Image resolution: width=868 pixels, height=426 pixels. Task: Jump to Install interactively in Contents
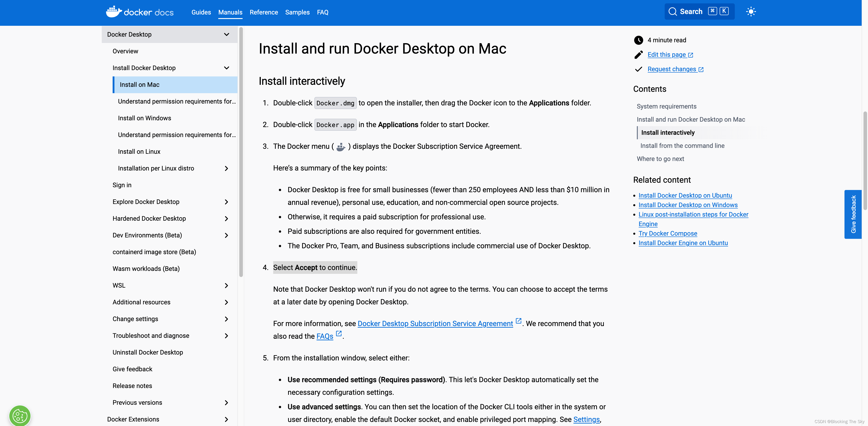pos(668,133)
